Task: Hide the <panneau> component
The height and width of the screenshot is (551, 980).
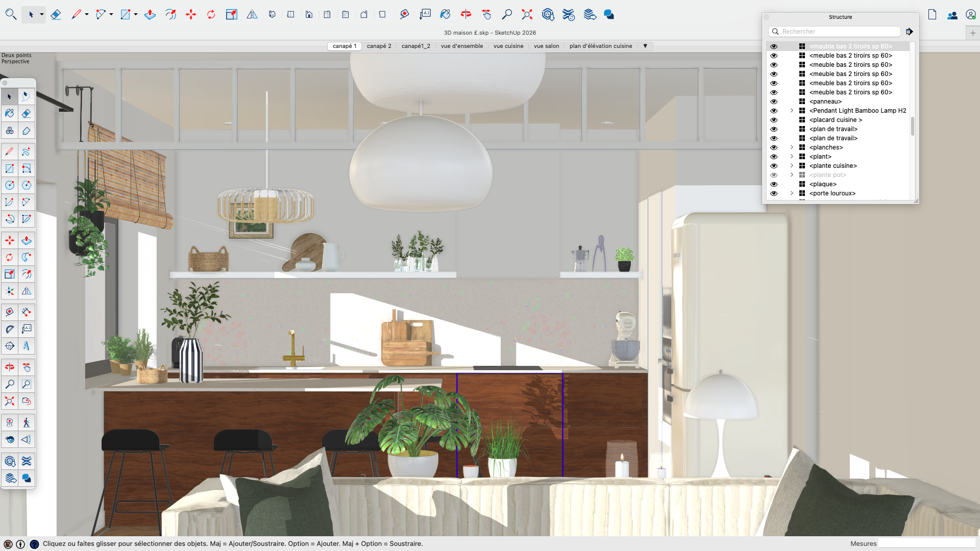Action: pos(774,101)
